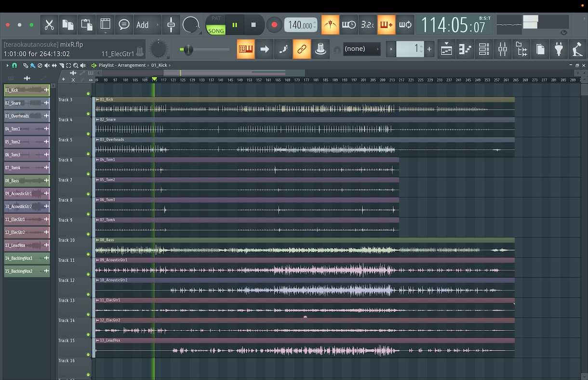588x380 pixels.
Task: Select the Select marquee tool in Playlist
Action: pyautogui.click(x=68, y=65)
